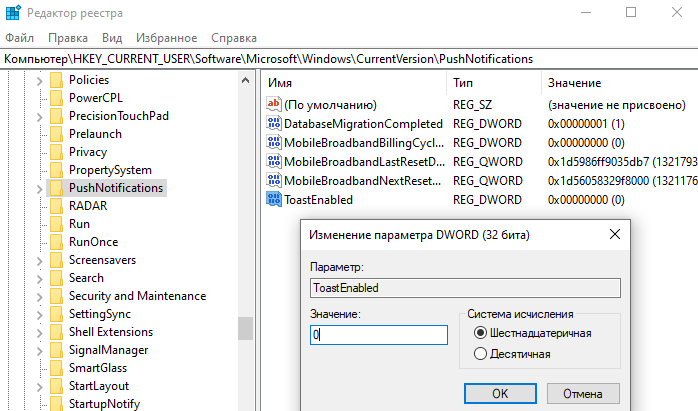The height and width of the screenshot is (411, 698).
Task: Click the registry path address bar
Action: (349, 59)
